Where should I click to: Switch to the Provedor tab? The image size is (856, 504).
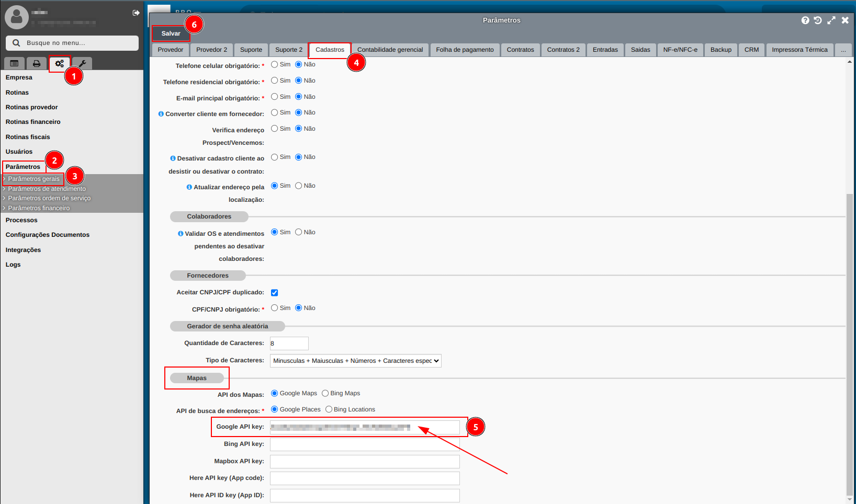click(x=171, y=50)
